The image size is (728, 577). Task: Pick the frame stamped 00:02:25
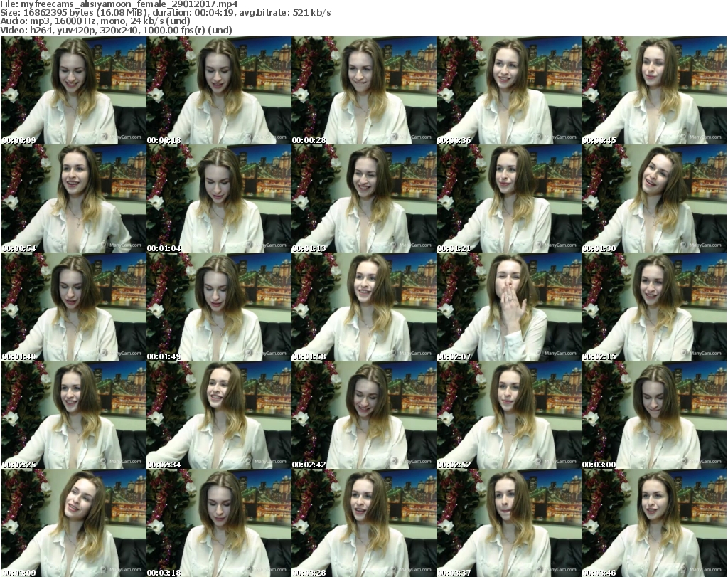(74, 415)
